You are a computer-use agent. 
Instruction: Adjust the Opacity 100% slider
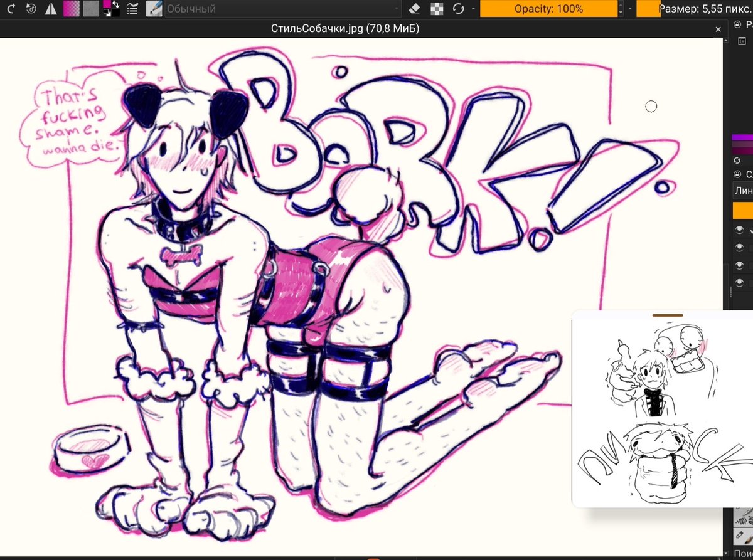point(548,9)
